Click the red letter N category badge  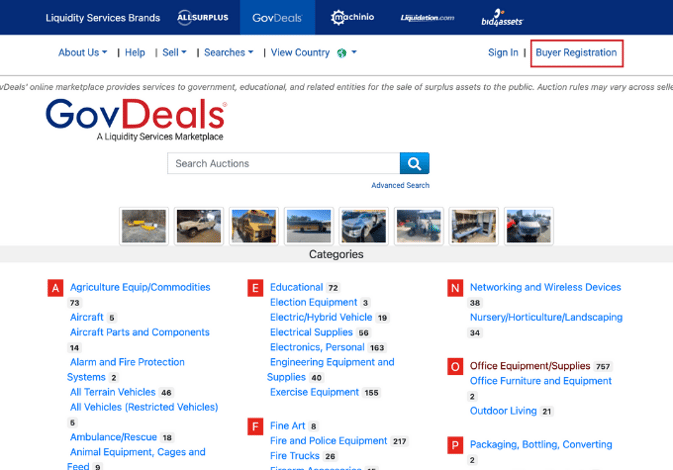point(455,288)
